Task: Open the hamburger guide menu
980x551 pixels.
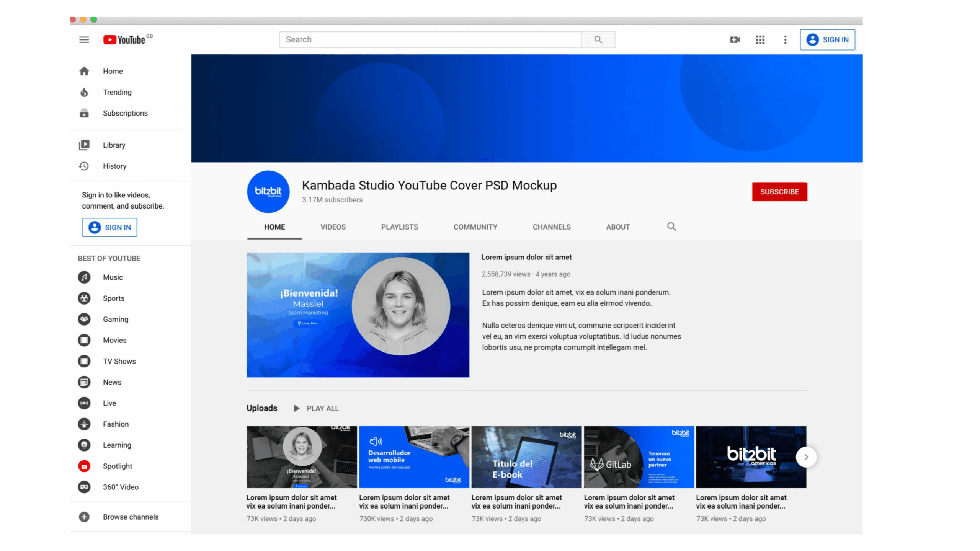Action: [84, 40]
